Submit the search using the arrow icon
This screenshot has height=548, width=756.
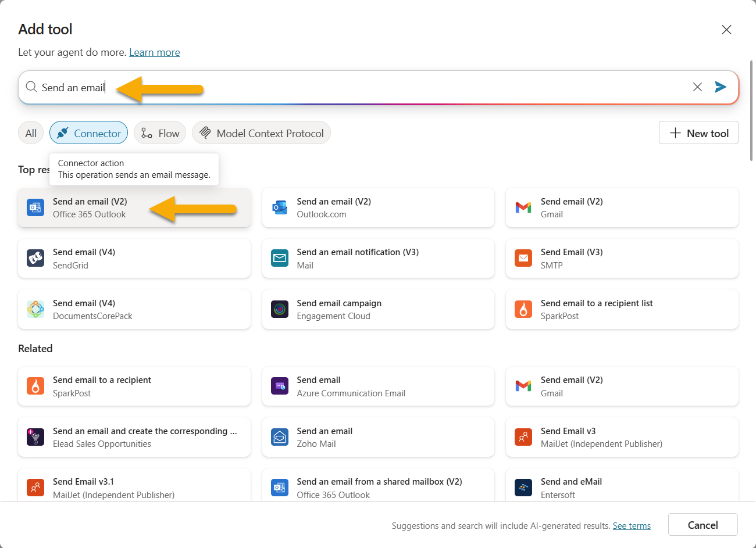click(721, 87)
